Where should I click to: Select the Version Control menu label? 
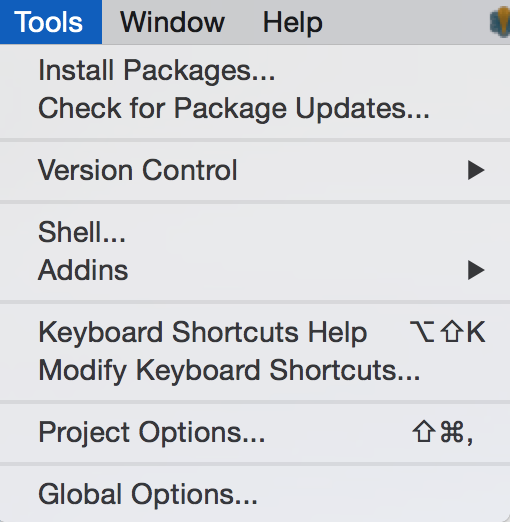pos(138,170)
